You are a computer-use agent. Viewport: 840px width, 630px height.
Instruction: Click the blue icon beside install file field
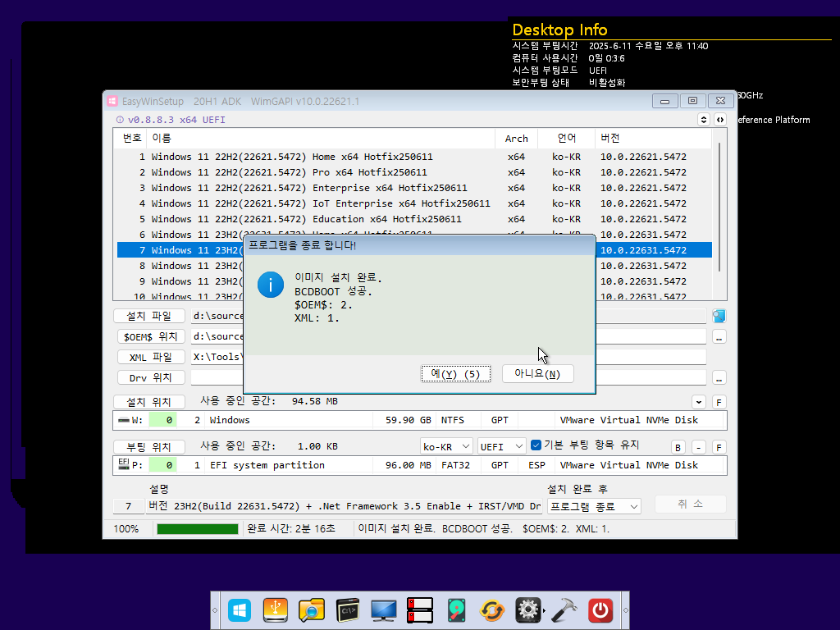[719, 316]
